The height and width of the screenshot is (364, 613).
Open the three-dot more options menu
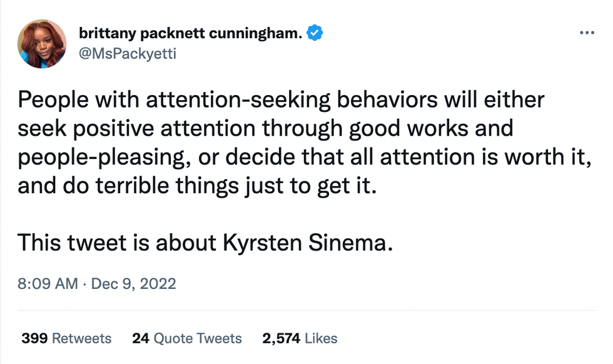(587, 33)
